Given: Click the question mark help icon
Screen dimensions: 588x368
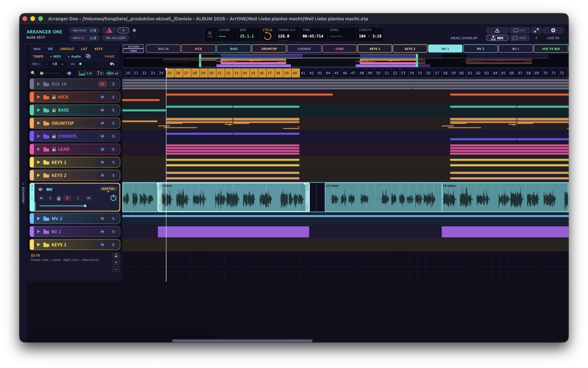Looking at the screenshot, I should [x=536, y=38].
